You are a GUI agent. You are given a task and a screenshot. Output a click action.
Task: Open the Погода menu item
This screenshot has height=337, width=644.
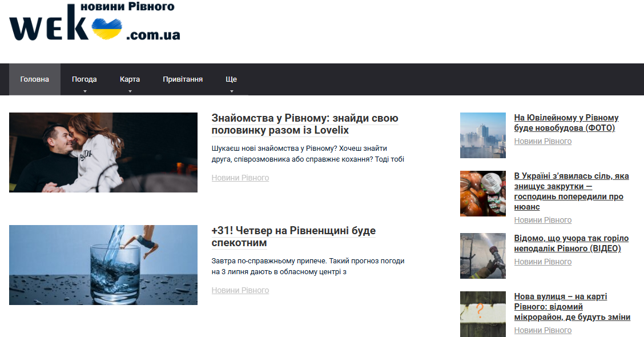[84, 79]
